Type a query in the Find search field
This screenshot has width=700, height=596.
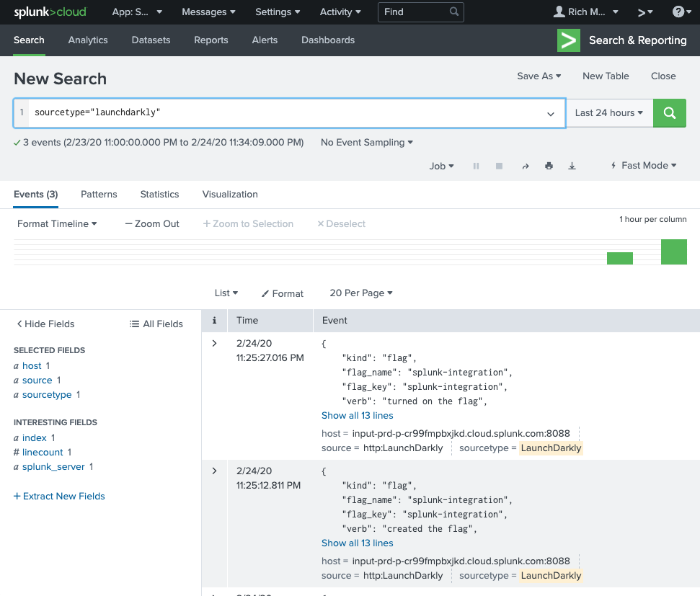[x=415, y=12]
